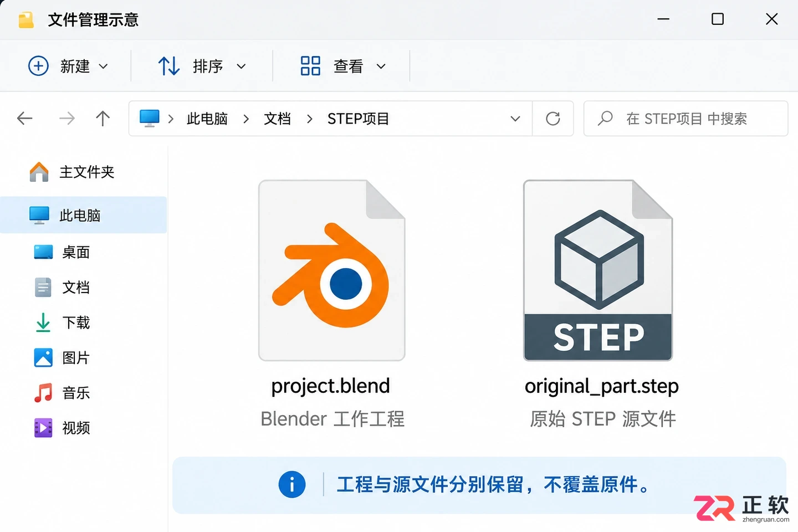The width and height of the screenshot is (798, 532).
Task: Focus the 在 STEP项目 中搜索 search field
Action: click(x=686, y=119)
